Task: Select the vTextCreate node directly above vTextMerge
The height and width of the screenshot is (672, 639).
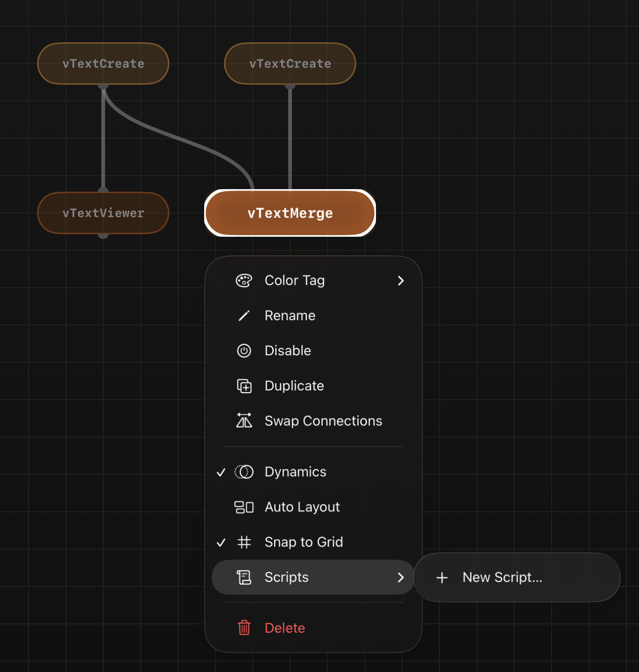Action: (x=290, y=64)
